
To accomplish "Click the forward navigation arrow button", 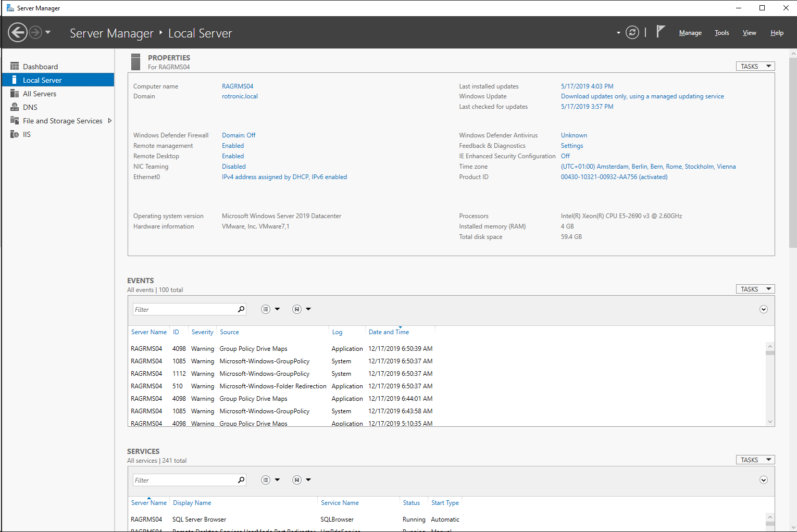I will 35,32.
